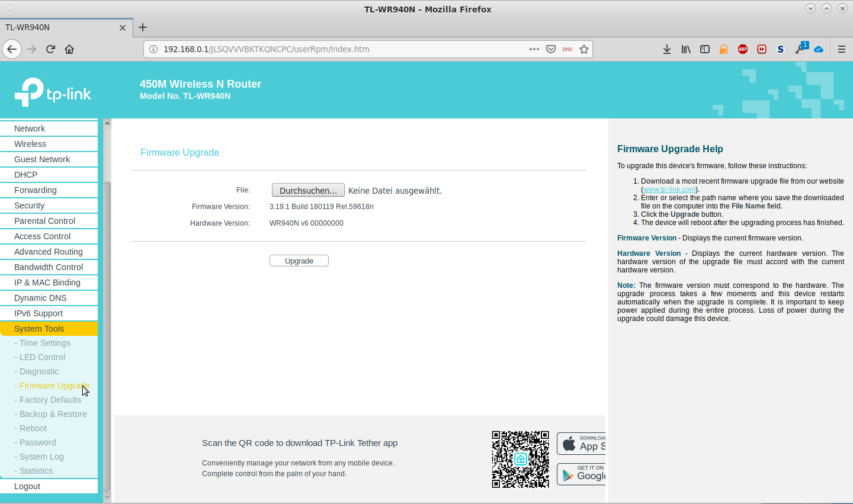Expand the Wireless menu section

coord(30,144)
